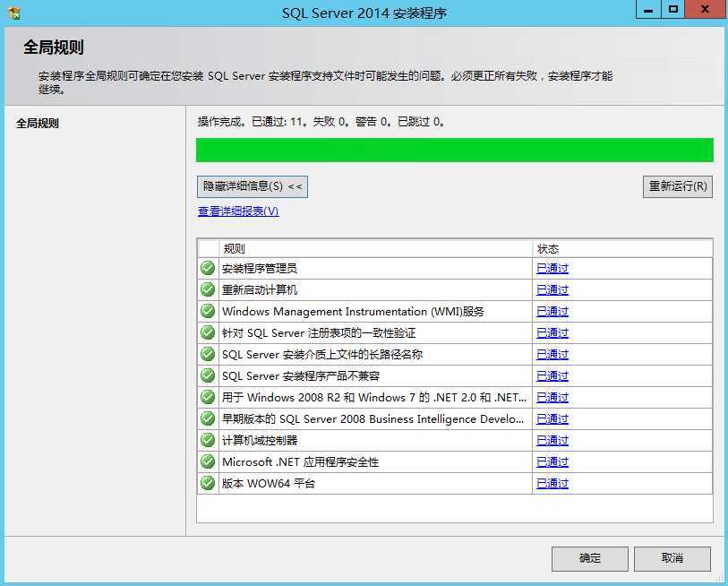Open 已通过 link for Business Intelligence rule

(552, 419)
